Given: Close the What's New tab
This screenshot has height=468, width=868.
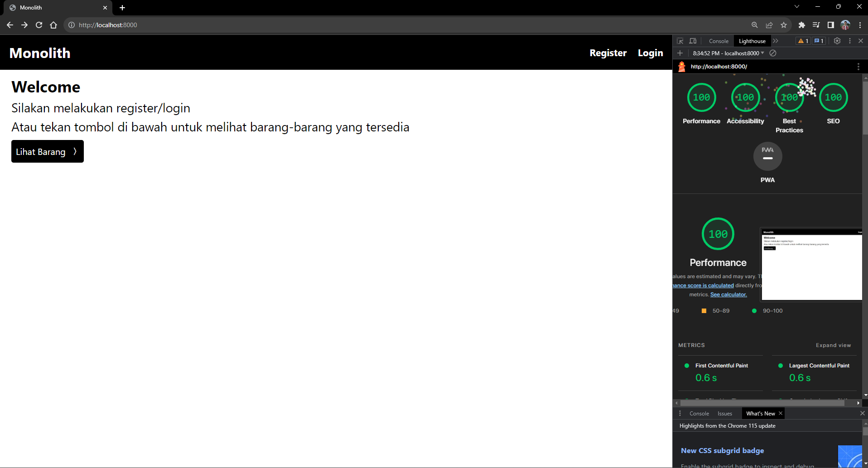Looking at the screenshot, I should (781, 413).
